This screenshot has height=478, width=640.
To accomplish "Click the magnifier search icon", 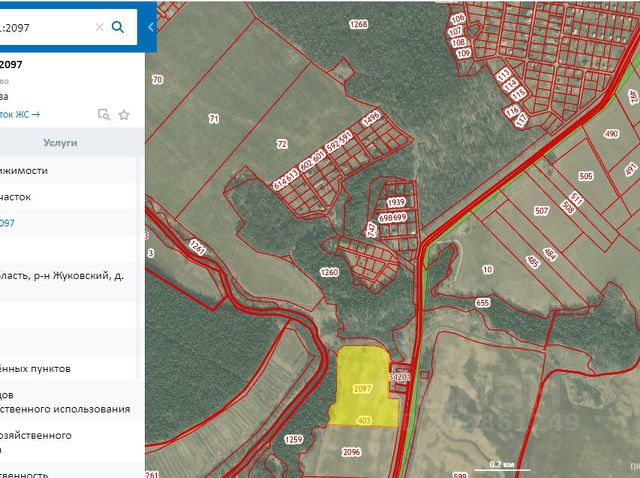I will (118, 27).
